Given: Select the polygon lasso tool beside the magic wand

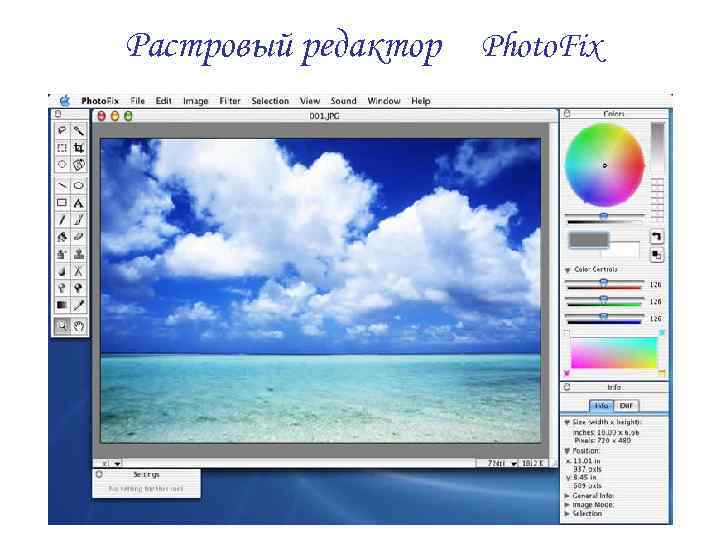Looking at the screenshot, I should coord(62,130).
